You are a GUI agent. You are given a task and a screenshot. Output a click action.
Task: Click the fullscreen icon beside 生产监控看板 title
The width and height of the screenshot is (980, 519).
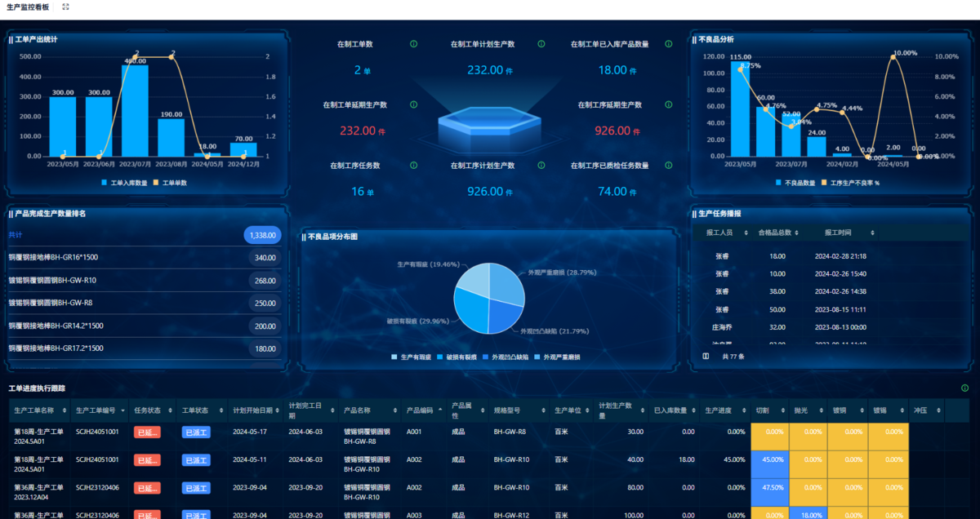[65, 7]
